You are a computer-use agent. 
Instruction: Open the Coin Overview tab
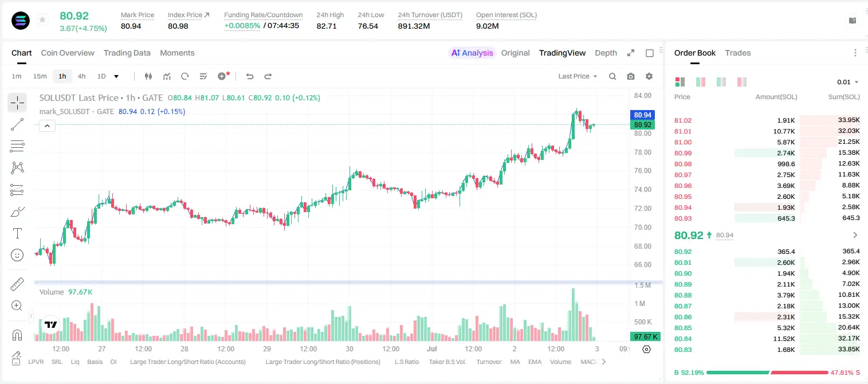[x=68, y=53]
